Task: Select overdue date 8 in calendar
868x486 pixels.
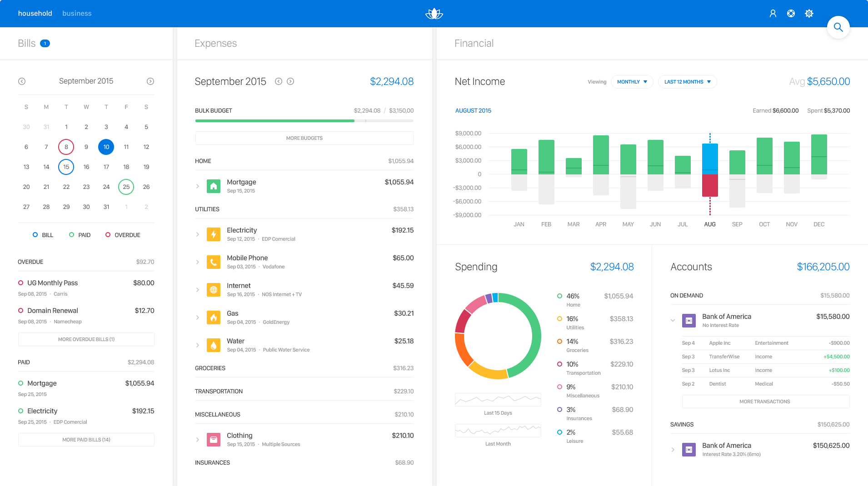Action: click(x=66, y=147)
